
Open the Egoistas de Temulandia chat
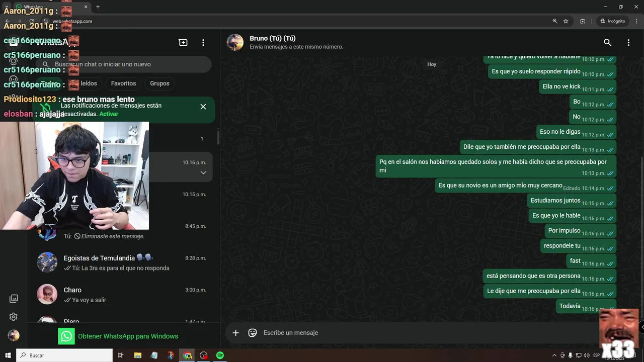(x=123, y=262)
